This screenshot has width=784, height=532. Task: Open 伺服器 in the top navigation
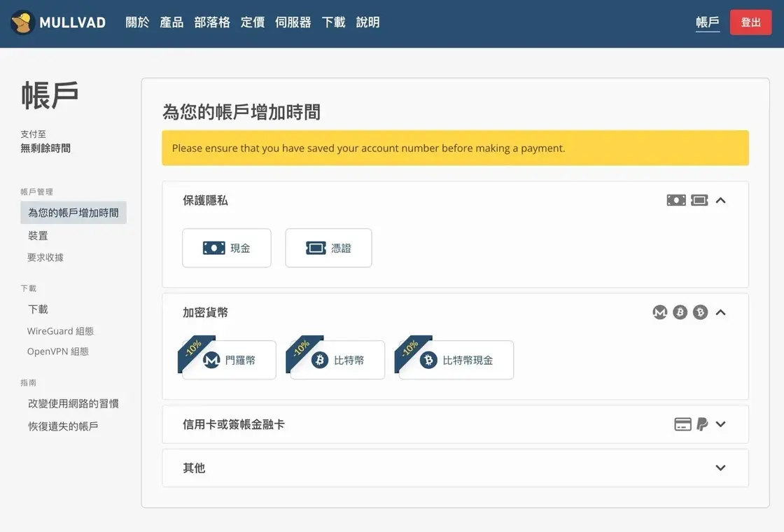pyautogui.click(x=293, y=22)
